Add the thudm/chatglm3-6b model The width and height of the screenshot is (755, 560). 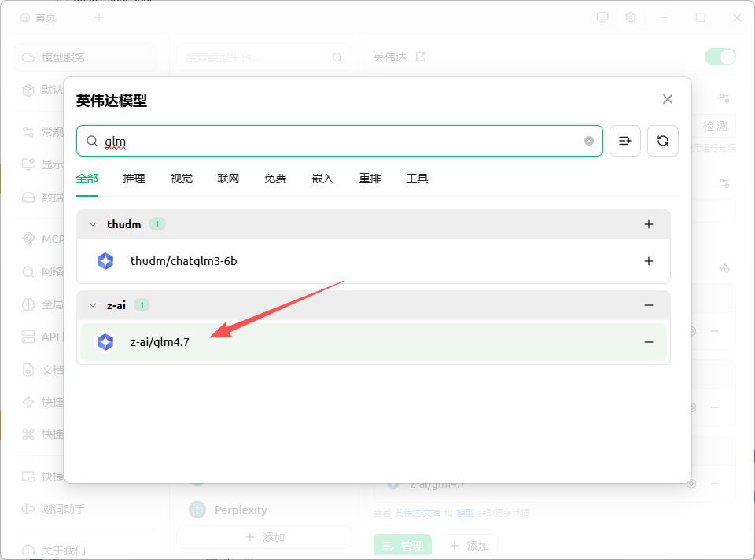(648, 261)
